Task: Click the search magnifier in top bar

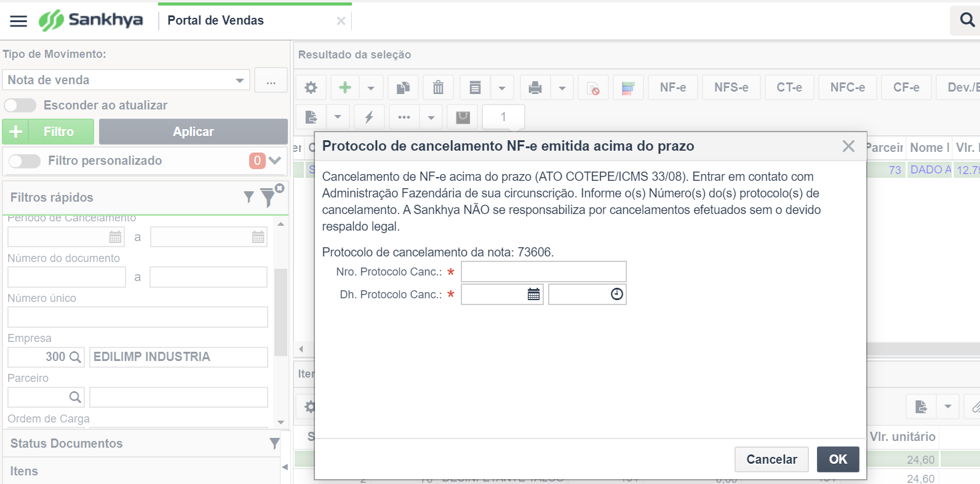Action: point(967,20)
